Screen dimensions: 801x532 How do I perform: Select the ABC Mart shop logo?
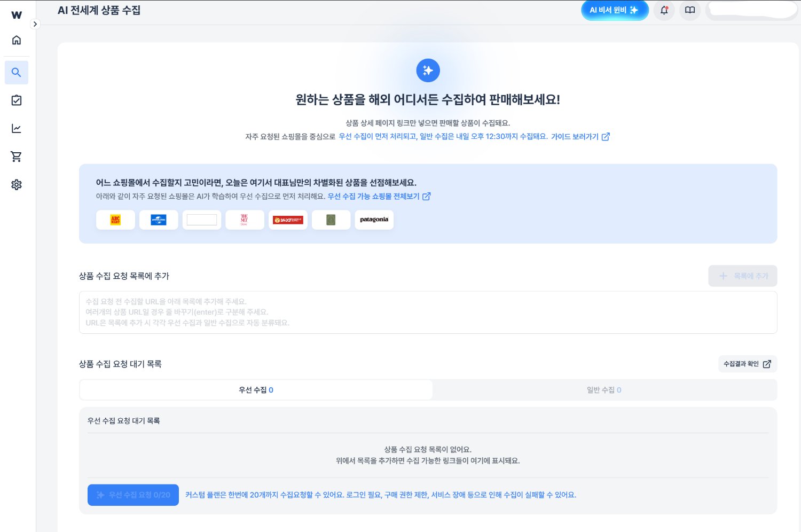[x=115, y=220]
